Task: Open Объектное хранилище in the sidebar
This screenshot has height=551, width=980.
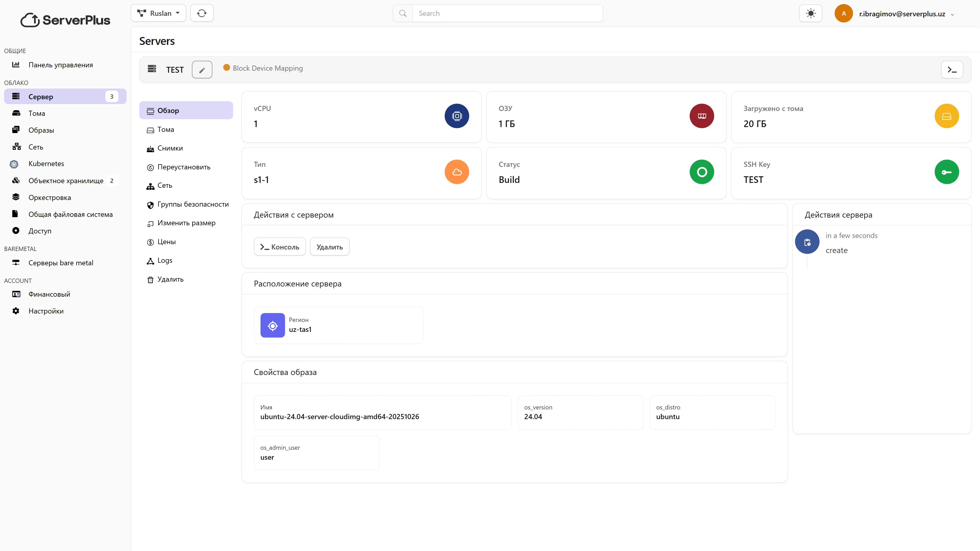Action: (x=66, y=181)
